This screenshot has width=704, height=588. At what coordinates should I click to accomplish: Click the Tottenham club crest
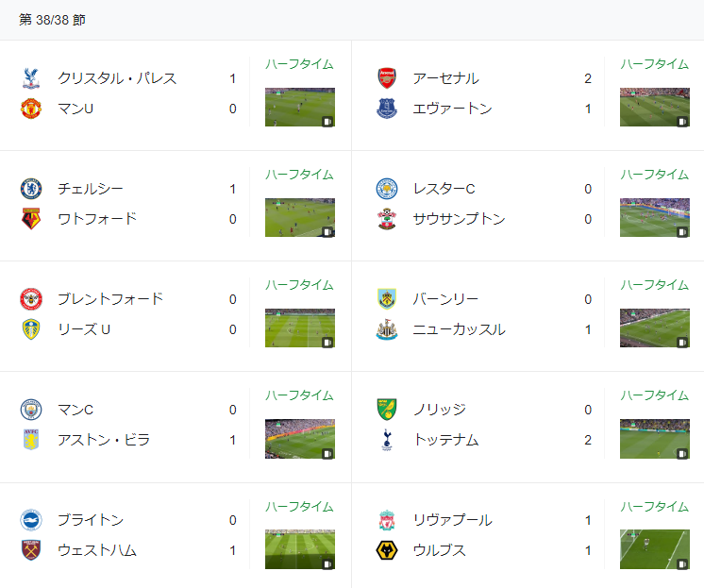(x=386, y=440)
